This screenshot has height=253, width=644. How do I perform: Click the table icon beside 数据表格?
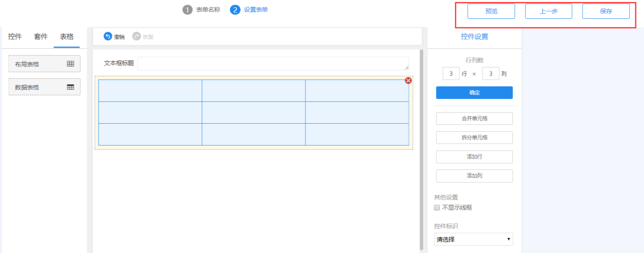point(71,87)
